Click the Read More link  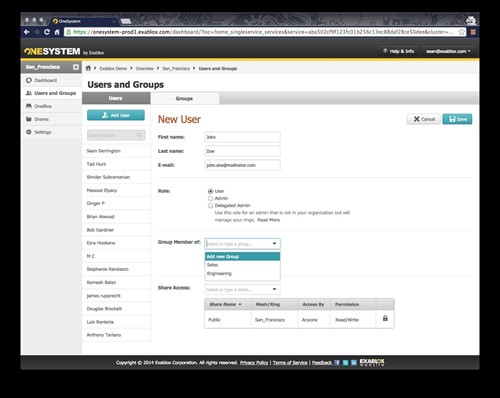click(268, 220)
